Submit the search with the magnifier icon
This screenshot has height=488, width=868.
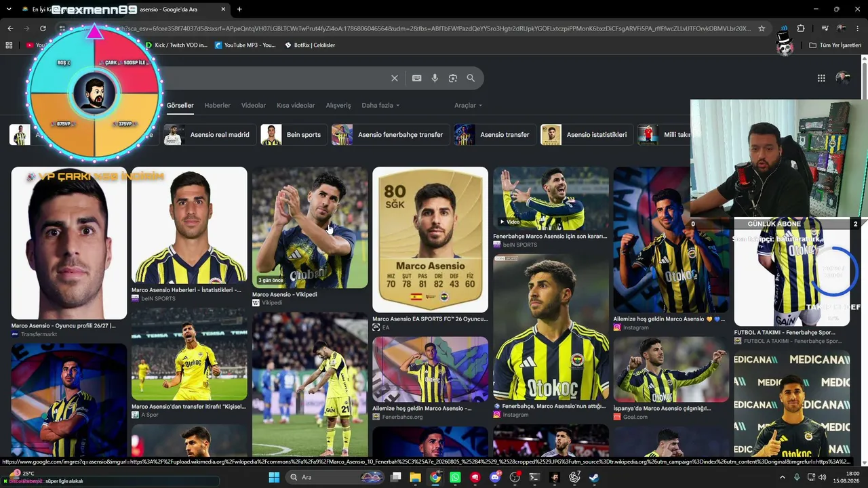click(x=471, y=78)
